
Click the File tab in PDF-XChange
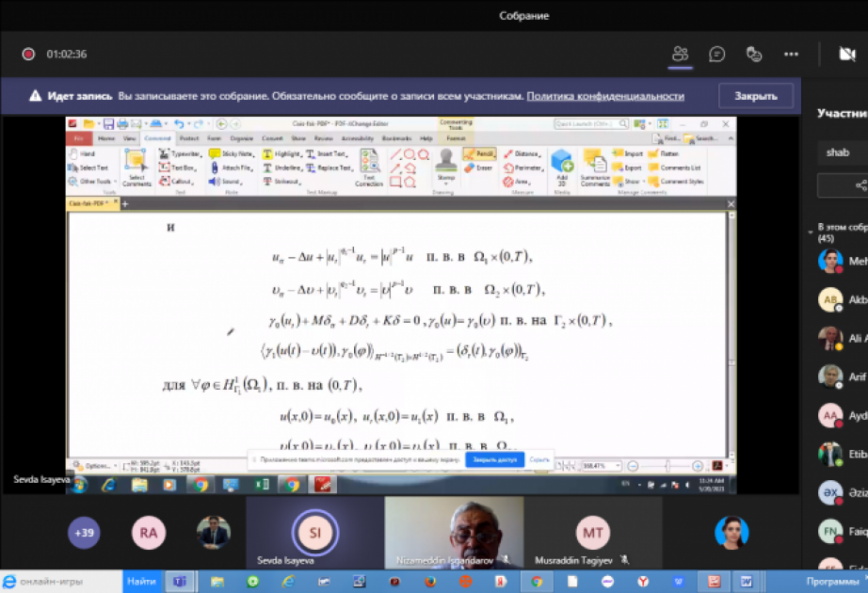coord(78,138)
